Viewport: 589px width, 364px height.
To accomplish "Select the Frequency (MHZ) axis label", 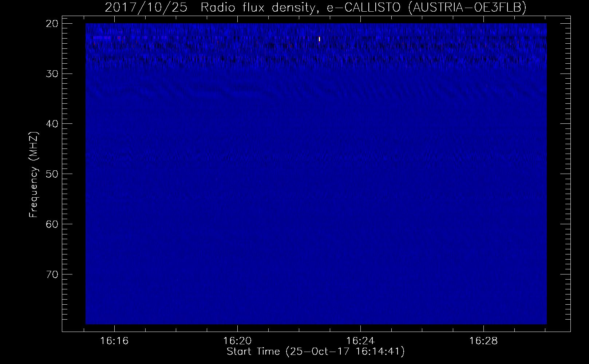I will (34, 175).
